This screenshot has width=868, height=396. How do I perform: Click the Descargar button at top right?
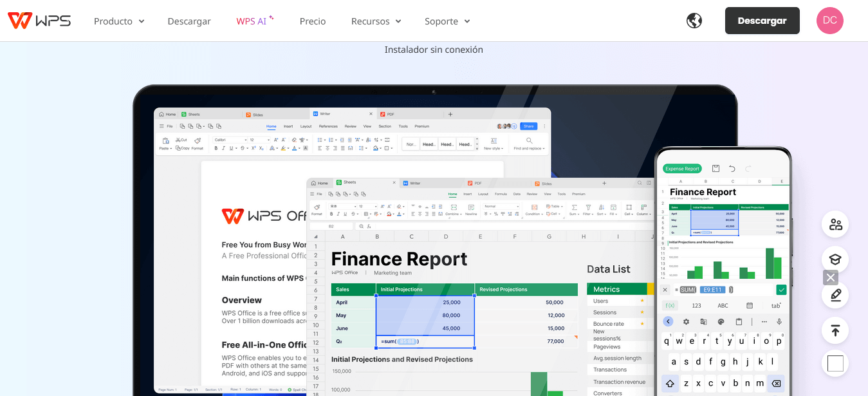pyautogui.click(x=762, y=21)
